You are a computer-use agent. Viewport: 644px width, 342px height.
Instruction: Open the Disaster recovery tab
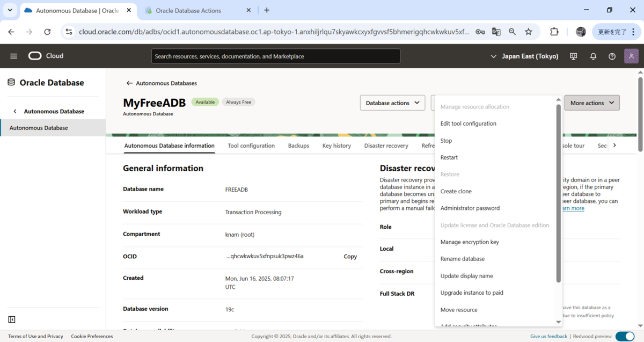coord(386,145)
